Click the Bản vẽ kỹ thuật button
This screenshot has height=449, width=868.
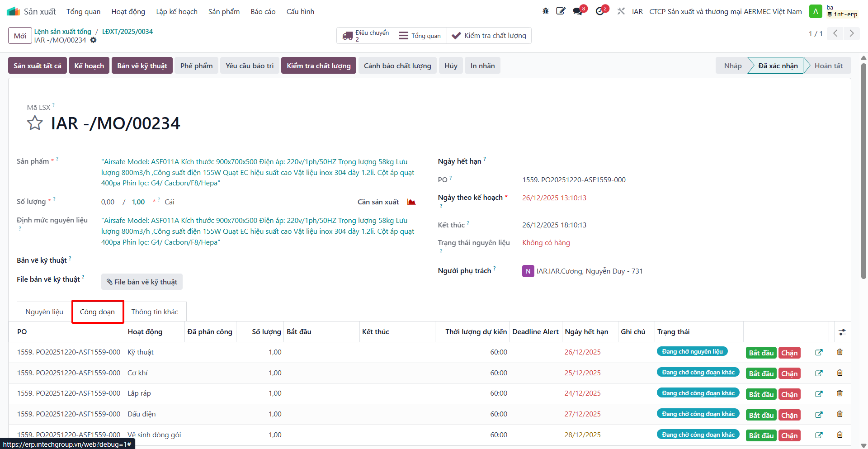click(x=142, y=66)
